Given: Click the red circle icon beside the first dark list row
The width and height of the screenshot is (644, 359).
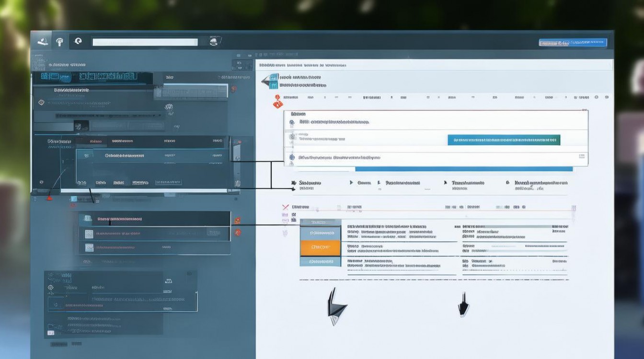Looking at the screenshot, I should [237, 221].
